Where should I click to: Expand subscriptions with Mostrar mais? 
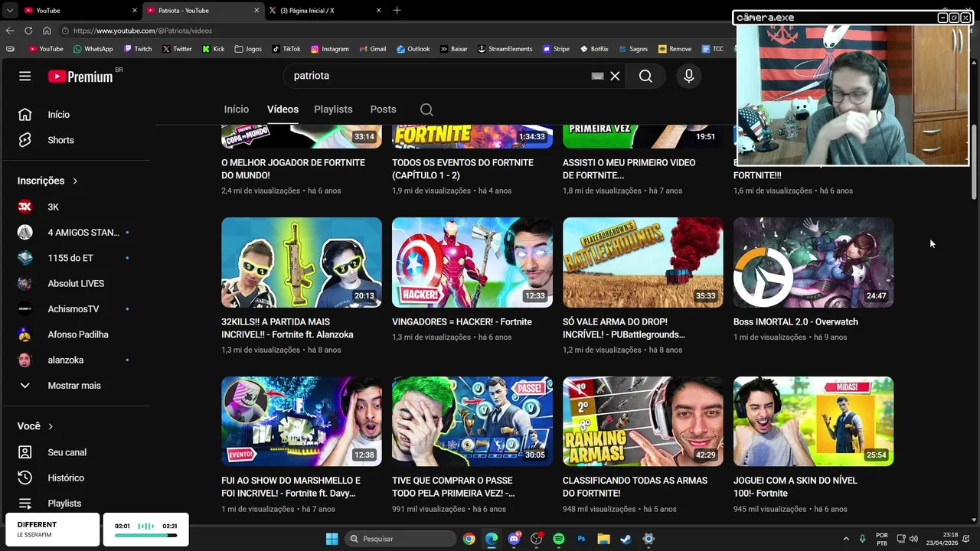click(77, 386)
